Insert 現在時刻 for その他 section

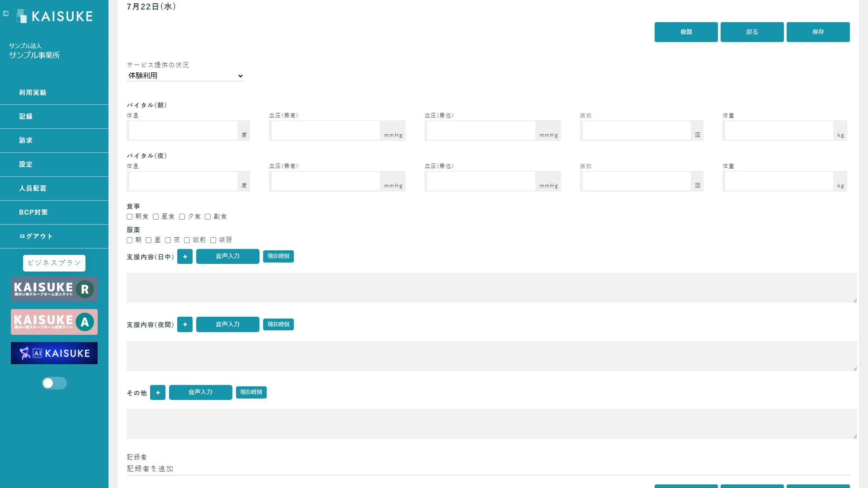tap(251, 393)
